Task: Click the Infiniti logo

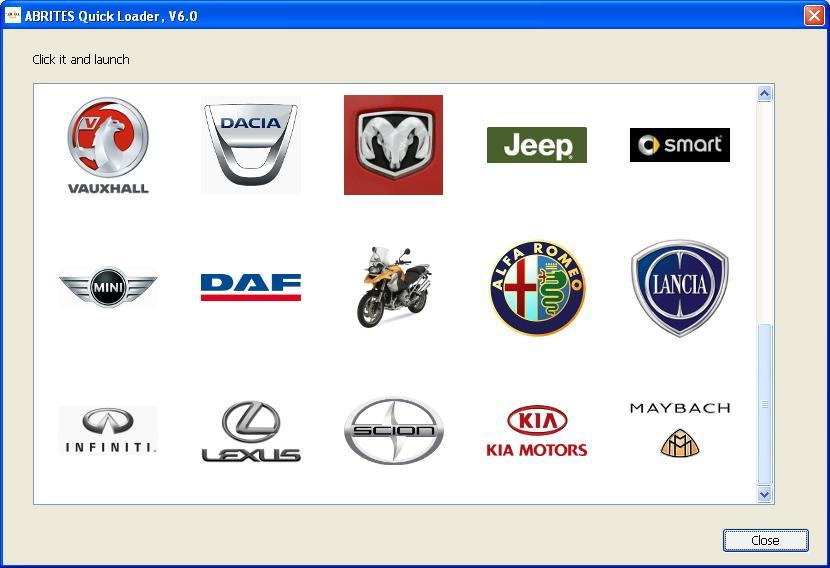Action: pos(108,430)
